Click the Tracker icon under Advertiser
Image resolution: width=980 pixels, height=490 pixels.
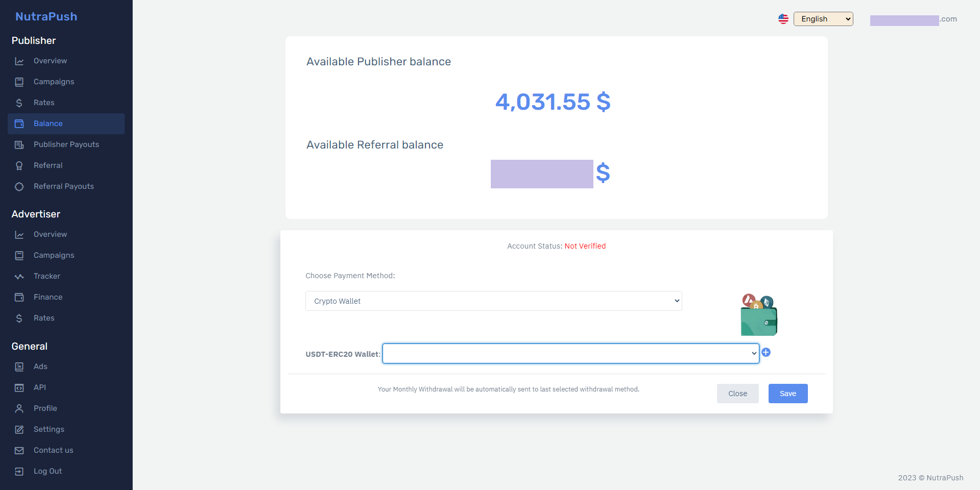point(19,276)
